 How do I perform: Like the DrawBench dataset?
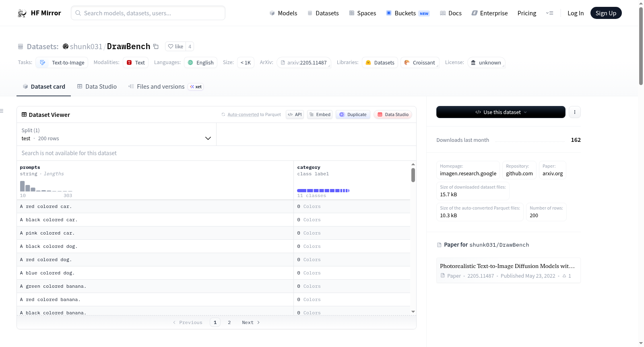coord(175,46)
